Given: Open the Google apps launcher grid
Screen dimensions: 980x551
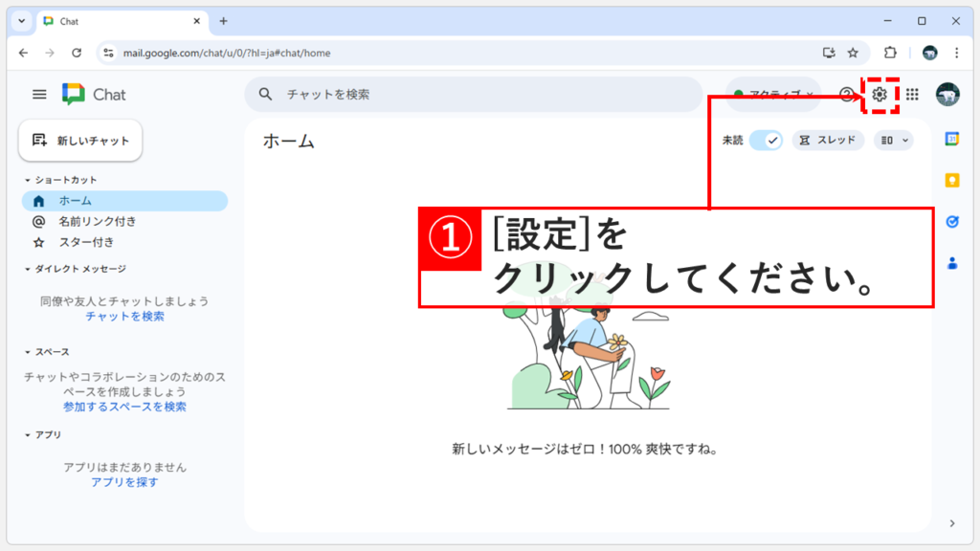Looking at the screenshot, I should pyautogui.click(x=911, y=95).
